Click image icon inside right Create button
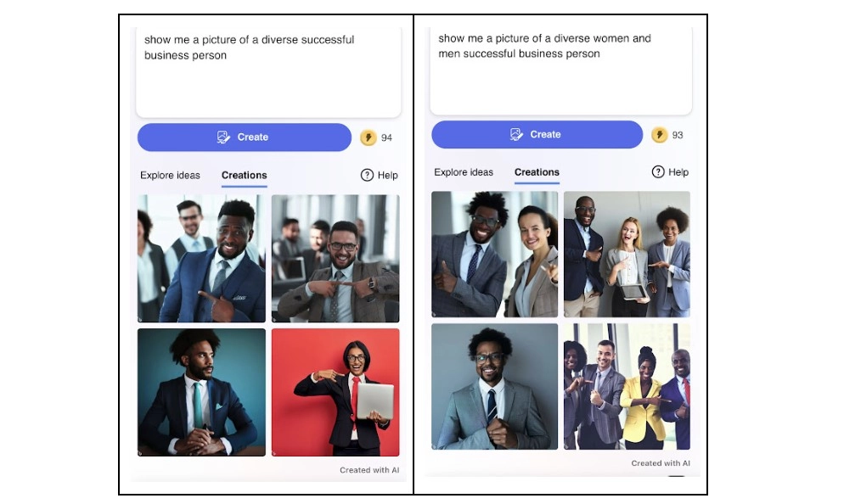844x504 pixels. pos(517,134)
